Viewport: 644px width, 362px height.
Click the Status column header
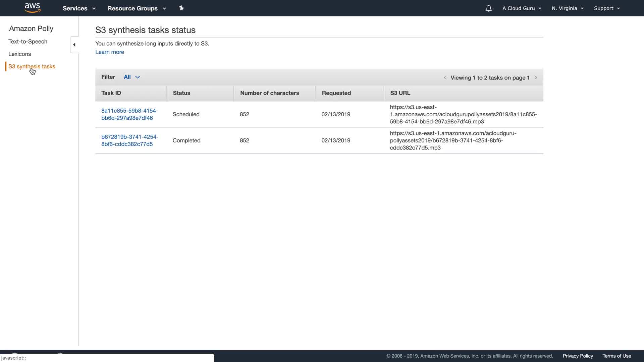point(181,93)
